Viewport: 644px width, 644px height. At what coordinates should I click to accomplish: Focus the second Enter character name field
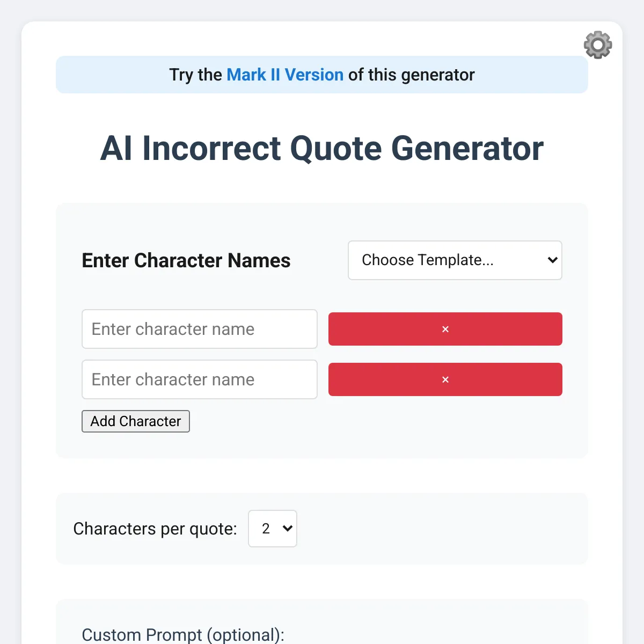pyautogui.click(x=200, y=379)
